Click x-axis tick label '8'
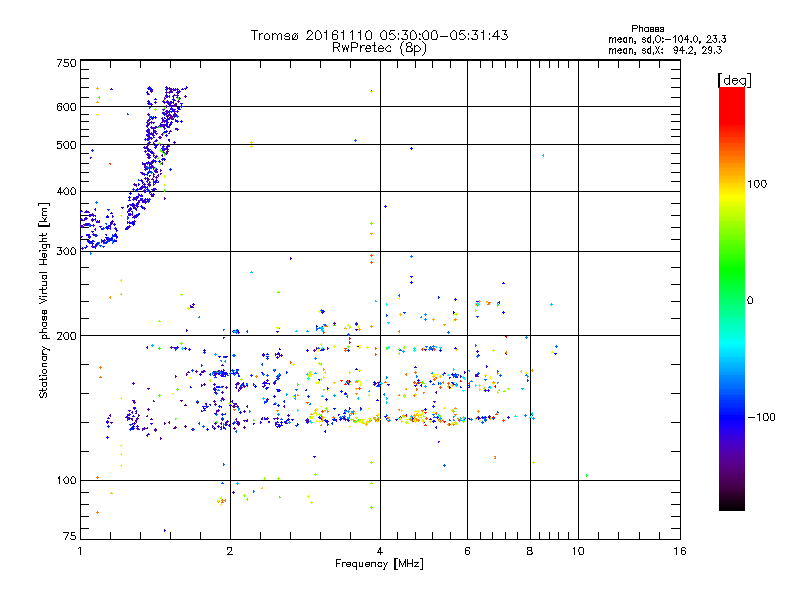Image resolution: width=800 pixels, height=600 pixels. tap(530, 551)
